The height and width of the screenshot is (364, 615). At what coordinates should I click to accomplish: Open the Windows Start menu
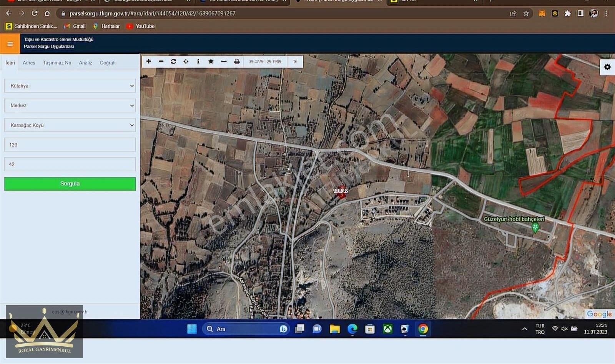192,329
